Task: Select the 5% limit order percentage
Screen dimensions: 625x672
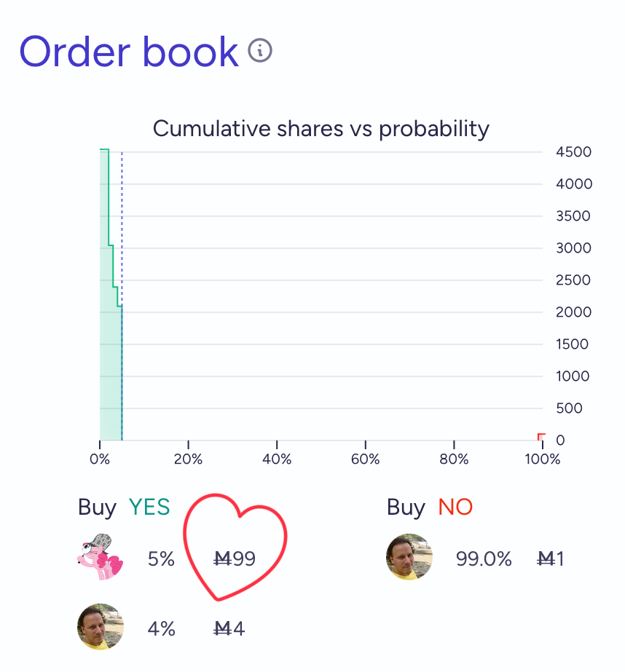Action: (161, 559)
